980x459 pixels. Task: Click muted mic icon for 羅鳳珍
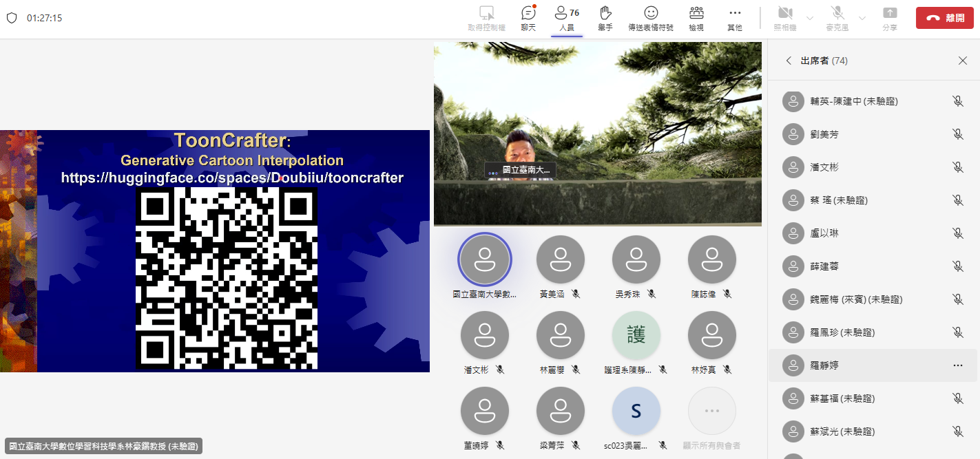957,332
